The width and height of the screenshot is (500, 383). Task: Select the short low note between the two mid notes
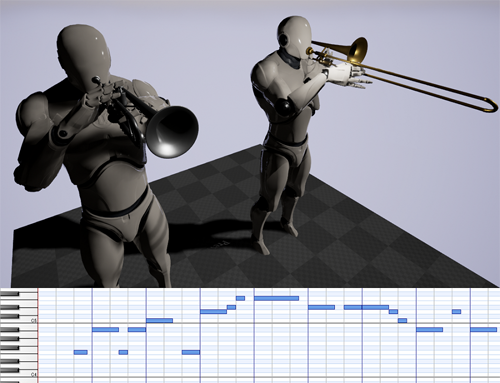(123, 352)
